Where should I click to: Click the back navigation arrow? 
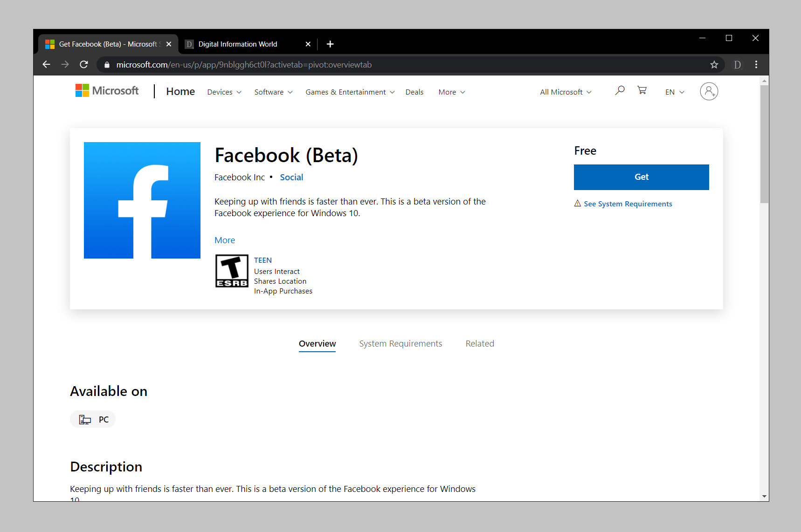pyautogui.click(x=46, y=65)
